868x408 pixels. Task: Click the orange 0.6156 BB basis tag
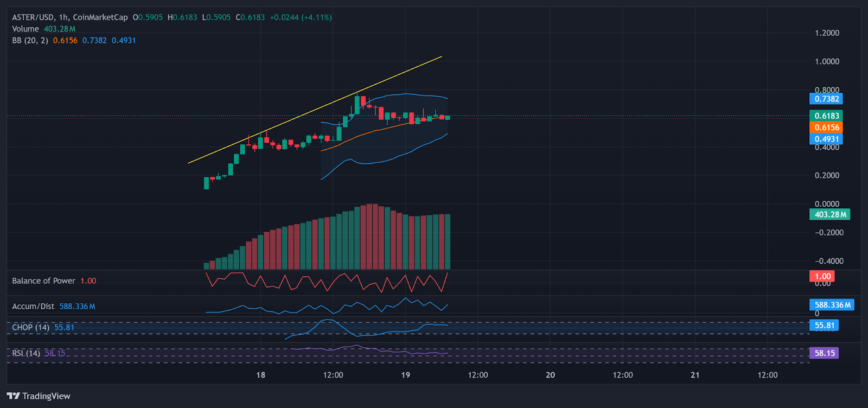[x=826, y=127]
